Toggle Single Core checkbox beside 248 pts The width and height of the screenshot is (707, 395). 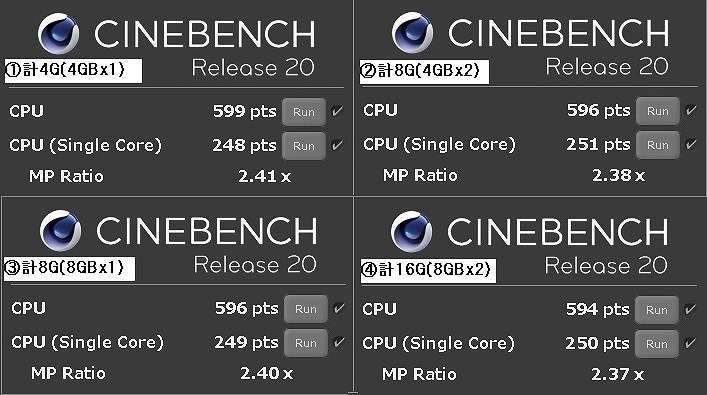tap(337, 145)
